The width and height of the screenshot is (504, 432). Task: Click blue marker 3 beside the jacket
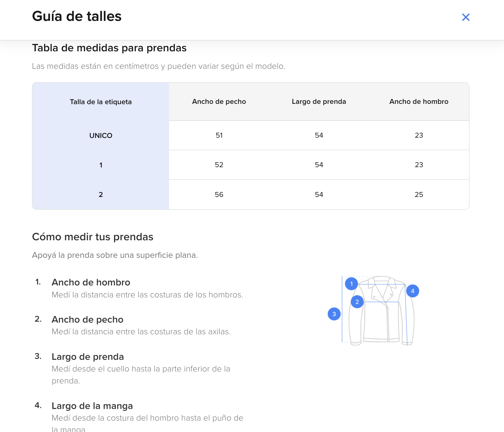coord(334,314)
